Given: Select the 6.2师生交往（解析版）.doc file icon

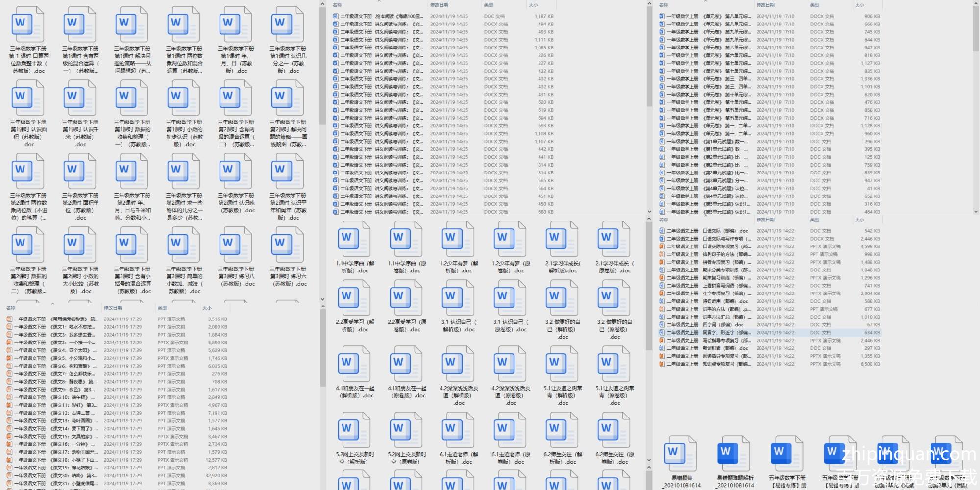Looking at the screenshot, I should coord(562,430).
